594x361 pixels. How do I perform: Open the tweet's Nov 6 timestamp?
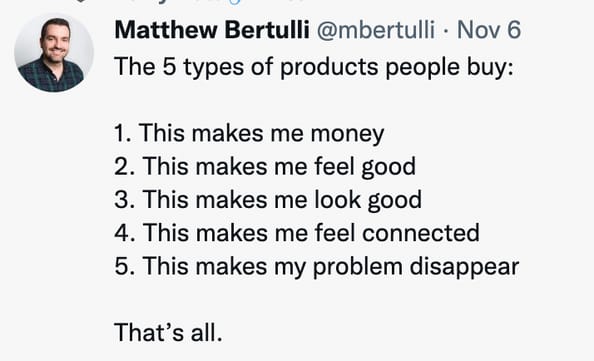(489, 30)
